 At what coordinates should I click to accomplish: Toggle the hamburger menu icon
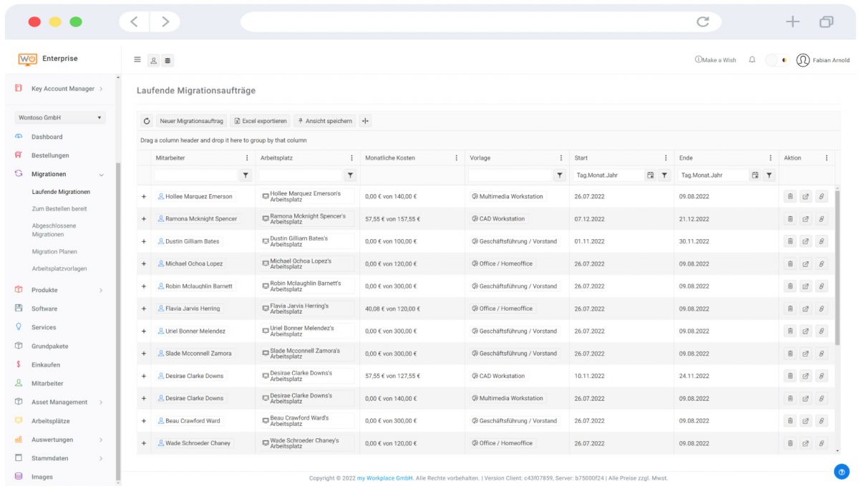point(137,60)
